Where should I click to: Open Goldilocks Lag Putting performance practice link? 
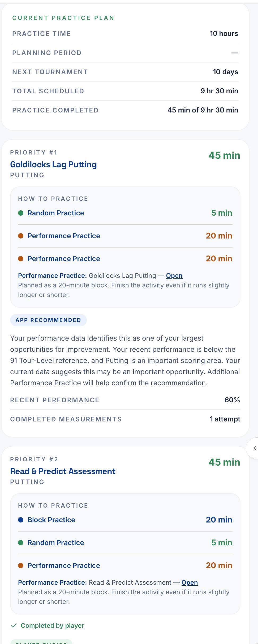174,276
